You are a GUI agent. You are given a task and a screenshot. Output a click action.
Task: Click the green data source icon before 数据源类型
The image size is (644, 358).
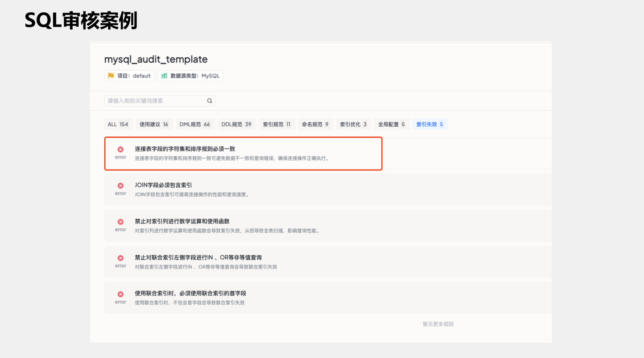(x=164, y=76)
